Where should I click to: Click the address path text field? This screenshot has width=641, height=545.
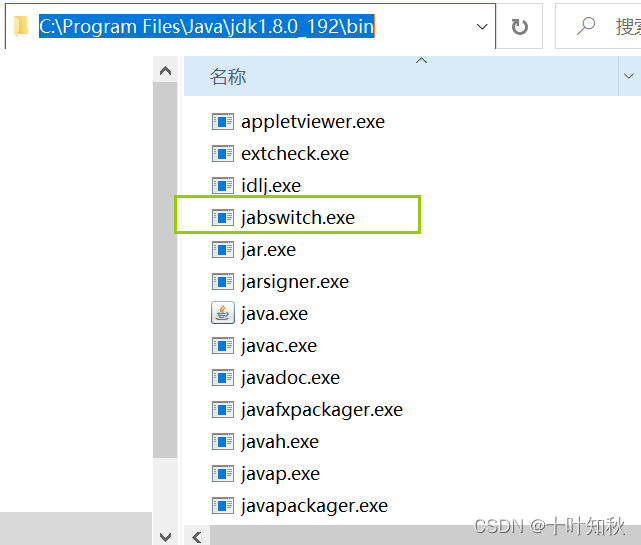point(250,27)
